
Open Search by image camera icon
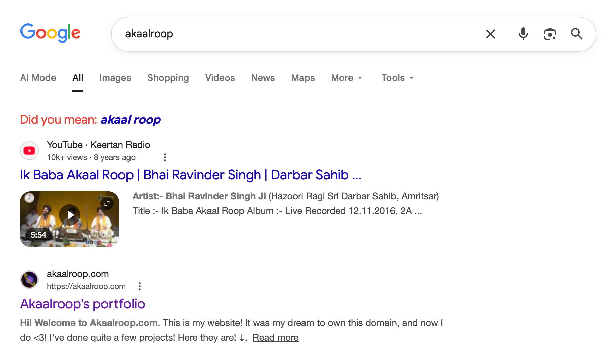point(550,34)
